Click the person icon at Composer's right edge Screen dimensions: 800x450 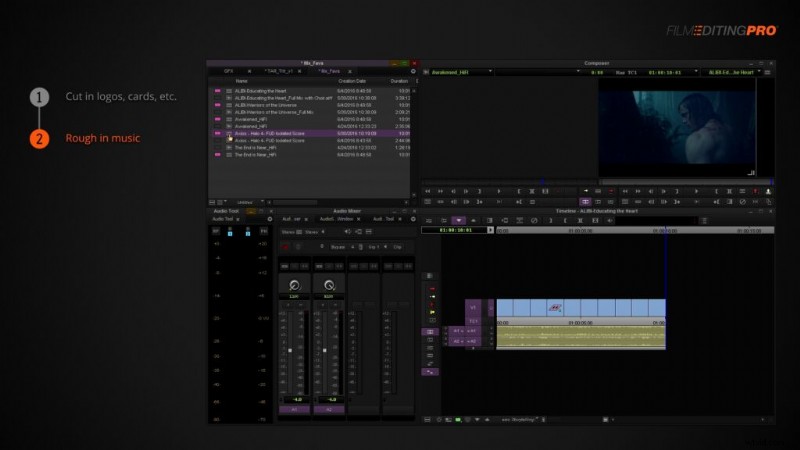coord(768,191)
